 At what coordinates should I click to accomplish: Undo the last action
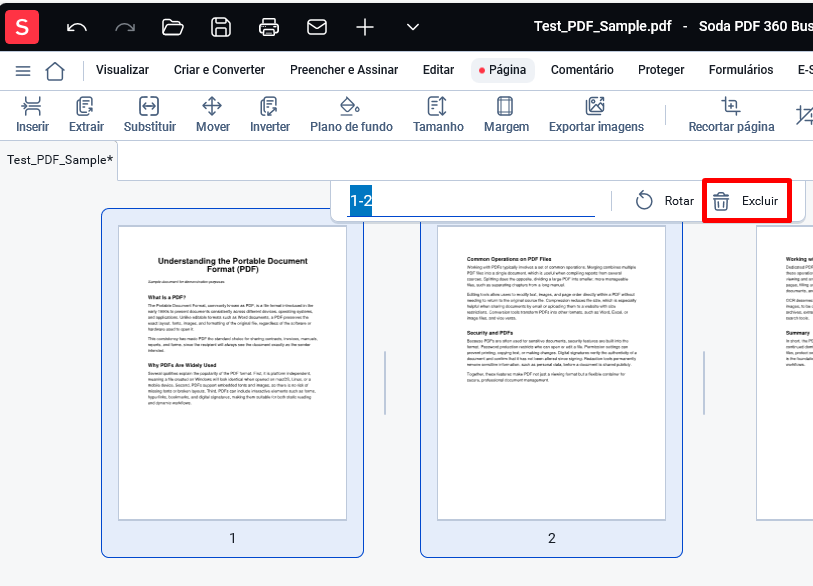pos(77,27)
